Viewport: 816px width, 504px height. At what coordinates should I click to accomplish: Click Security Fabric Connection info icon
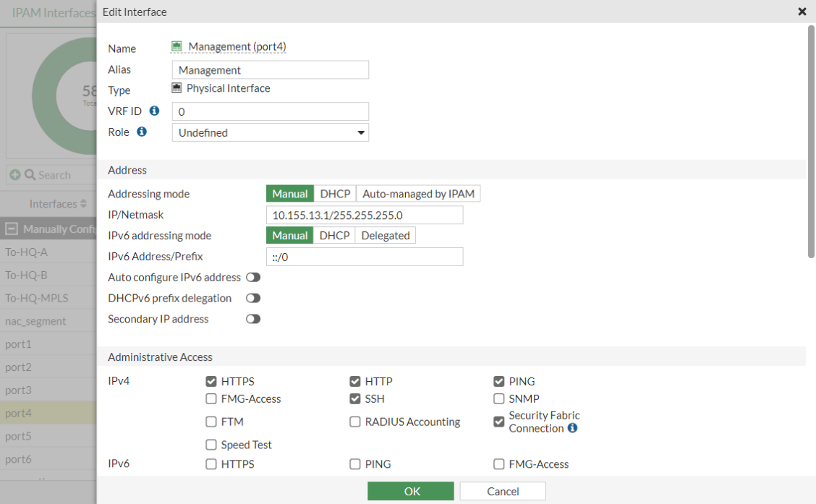coord(572,428)
